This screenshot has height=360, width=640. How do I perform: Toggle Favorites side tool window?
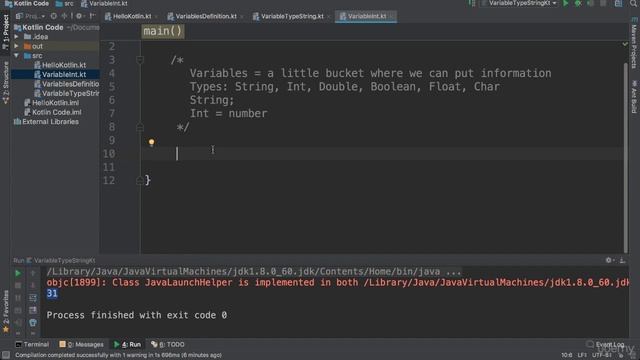(5, 312)
